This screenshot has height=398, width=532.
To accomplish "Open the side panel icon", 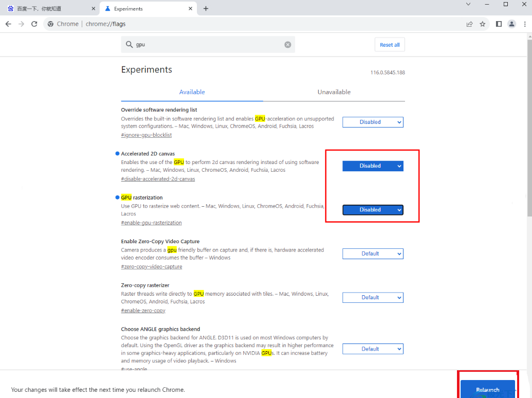I will 499,24.
